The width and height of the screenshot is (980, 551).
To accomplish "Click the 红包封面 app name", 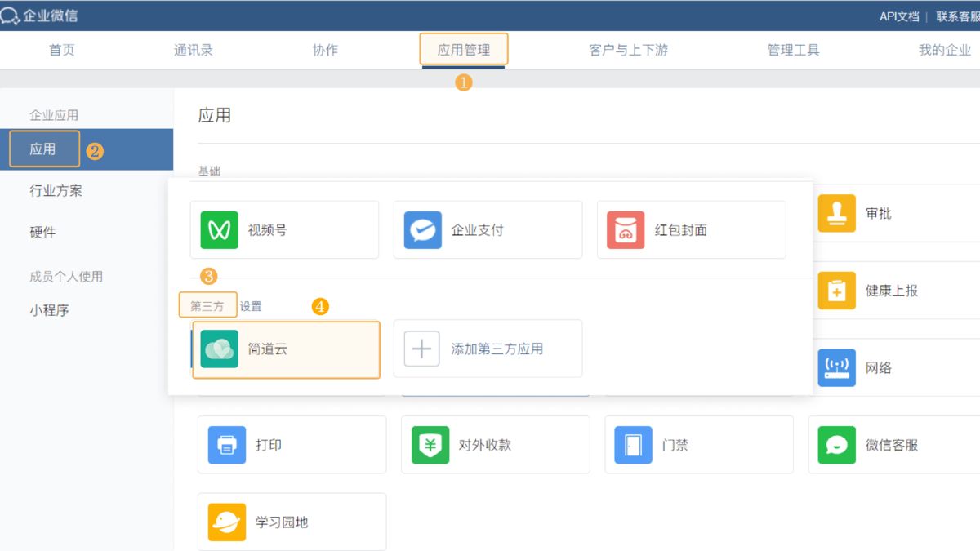I will click(681, 230).
